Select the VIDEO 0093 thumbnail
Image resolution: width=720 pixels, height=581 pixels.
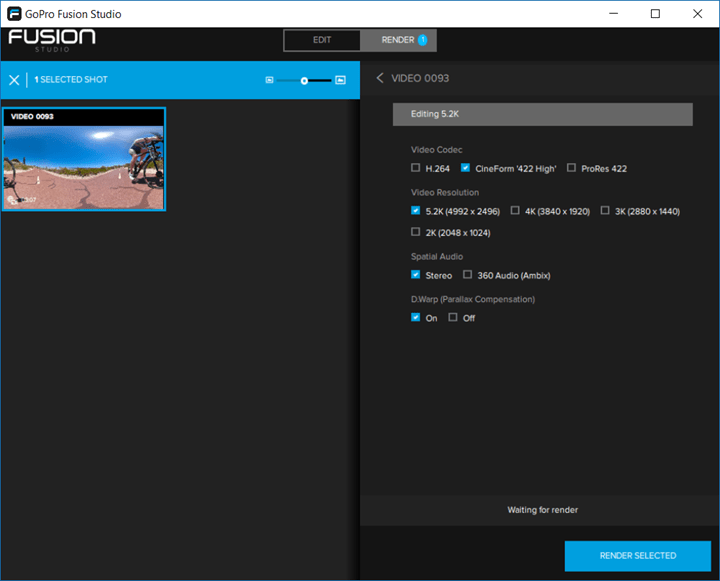pyautogui.click(x=84, y=159)
